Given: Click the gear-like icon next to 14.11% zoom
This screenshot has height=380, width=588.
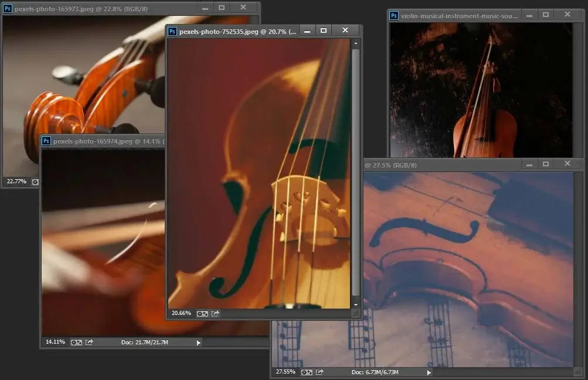Looking at the screenshot, I should pos(76,342).
